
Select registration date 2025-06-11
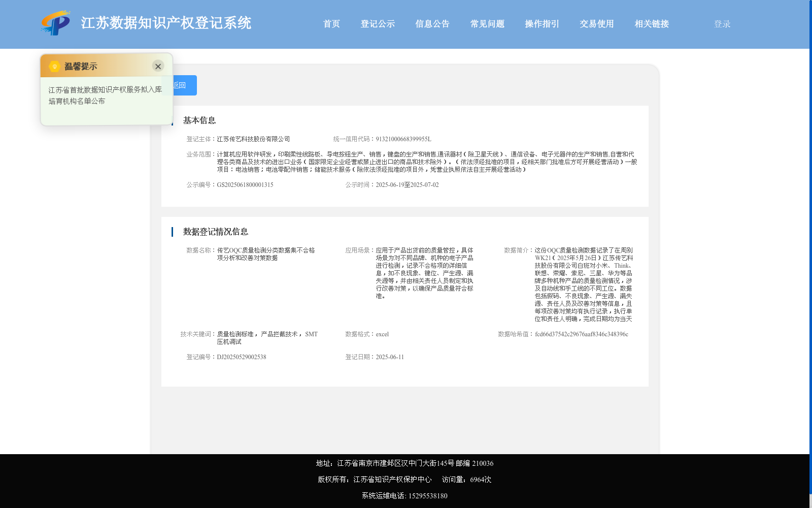tap(390, 357)
